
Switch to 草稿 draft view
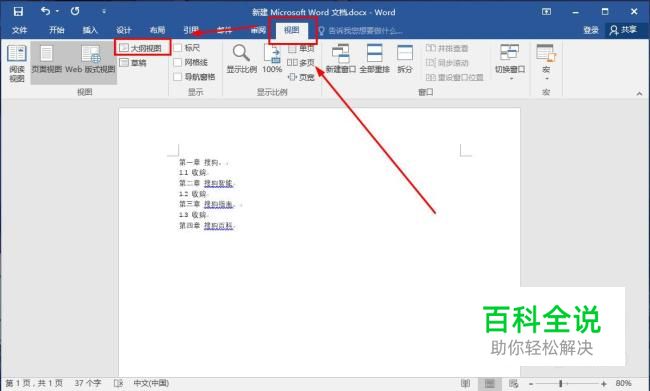133,63
